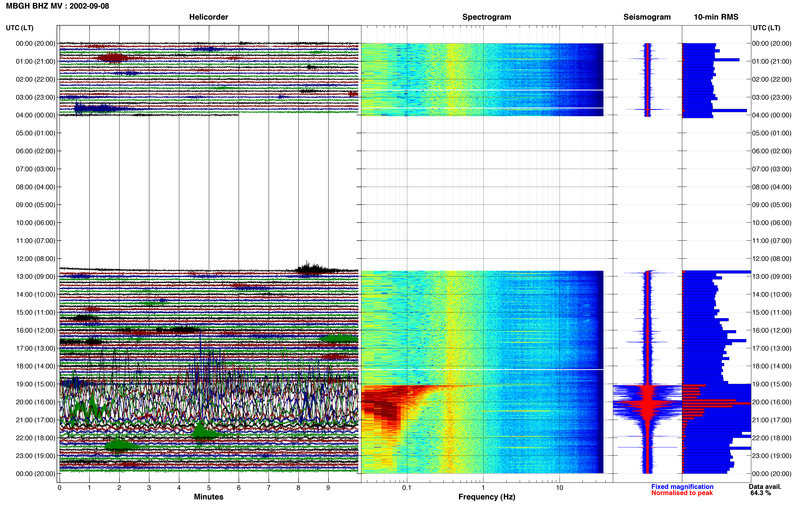Click the left time label '01:00 (21:00)'
Viewport: 812px width, 508px height.
point(36,61)
